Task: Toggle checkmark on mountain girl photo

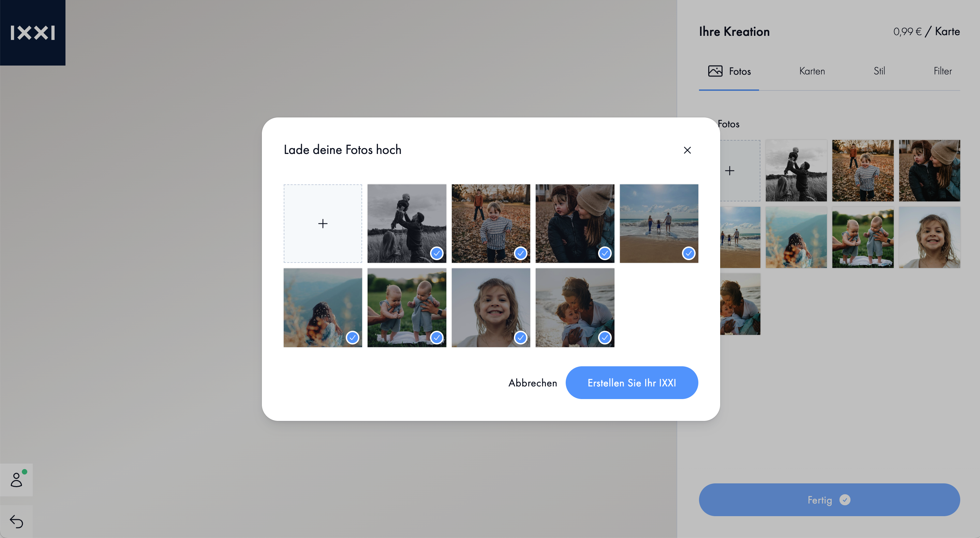Action: point(352,337)
